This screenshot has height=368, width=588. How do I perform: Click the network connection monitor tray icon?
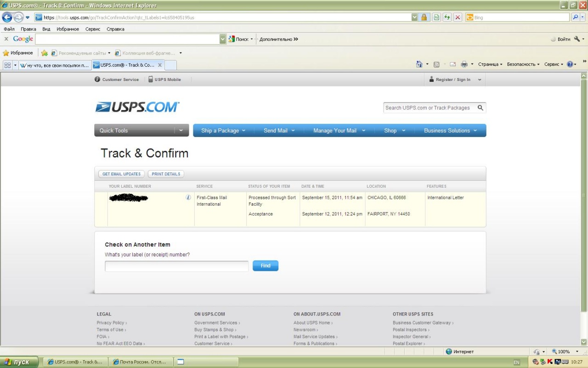558,362
